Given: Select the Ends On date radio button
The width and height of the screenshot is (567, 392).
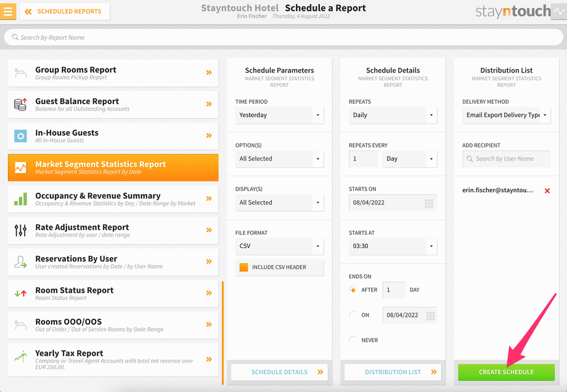Looking at the screenshot, I should 353,315.
